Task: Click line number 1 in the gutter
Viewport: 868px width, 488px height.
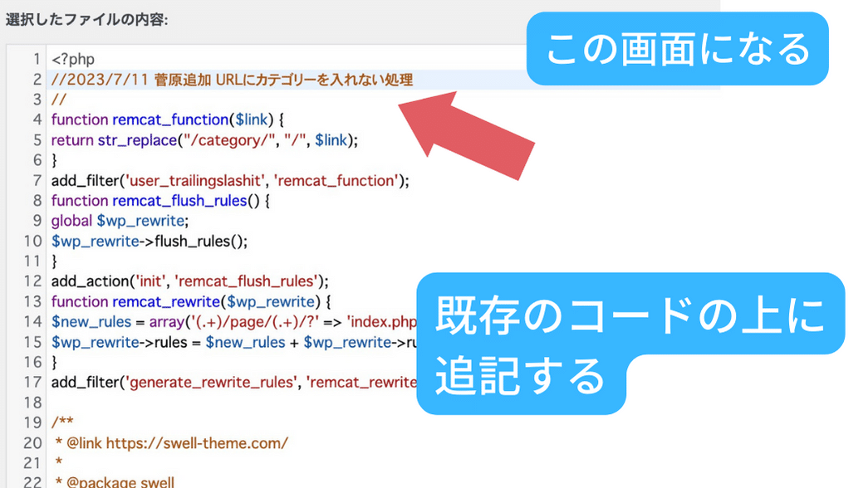Action: pyautogui.click(x=37, y=59)
